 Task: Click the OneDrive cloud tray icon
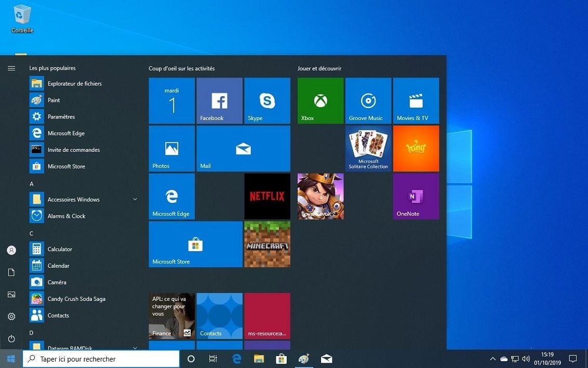pos(504,359)
